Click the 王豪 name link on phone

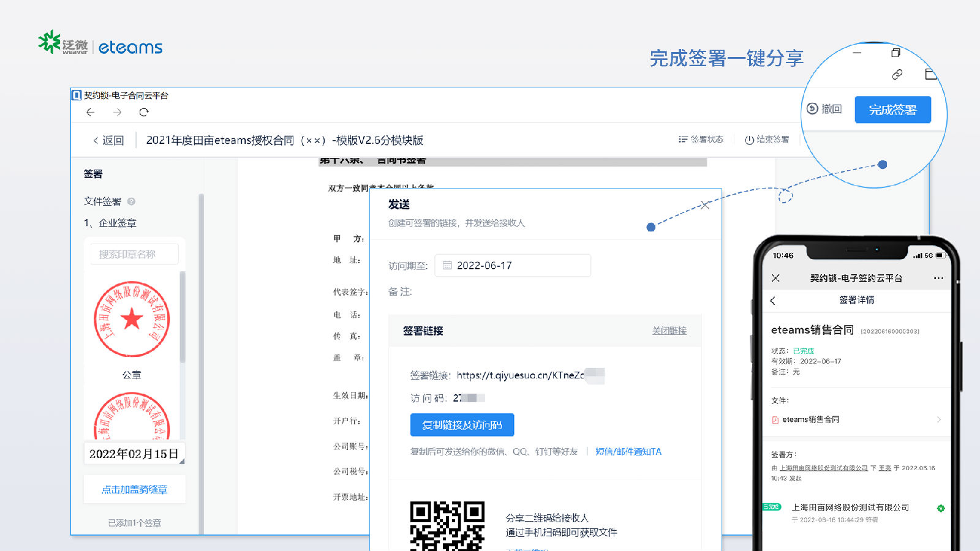point(884,468)
